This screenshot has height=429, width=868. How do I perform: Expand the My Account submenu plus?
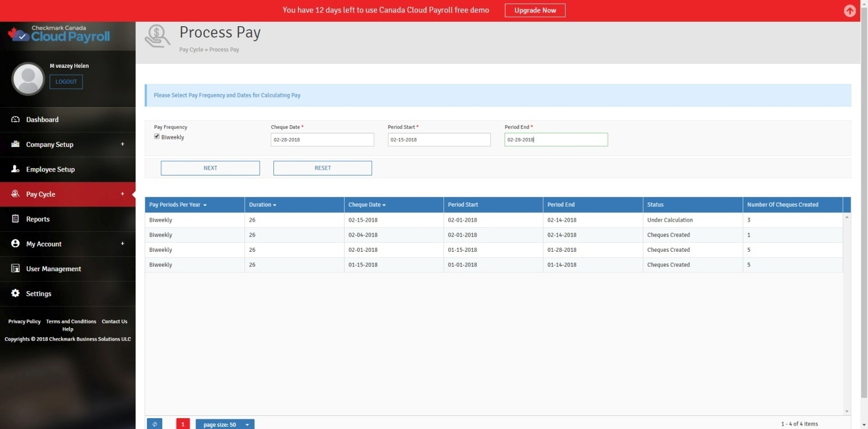122,244
